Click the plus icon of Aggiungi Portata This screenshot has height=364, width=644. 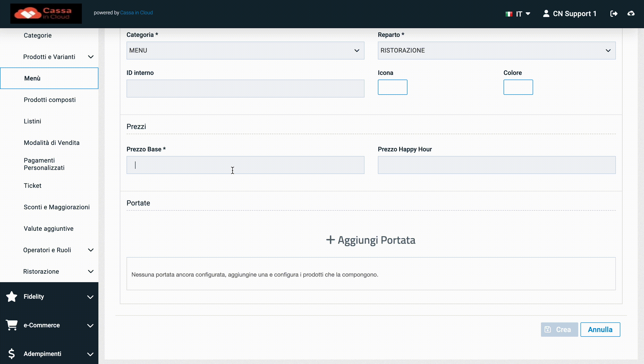(x=330, y=239)
